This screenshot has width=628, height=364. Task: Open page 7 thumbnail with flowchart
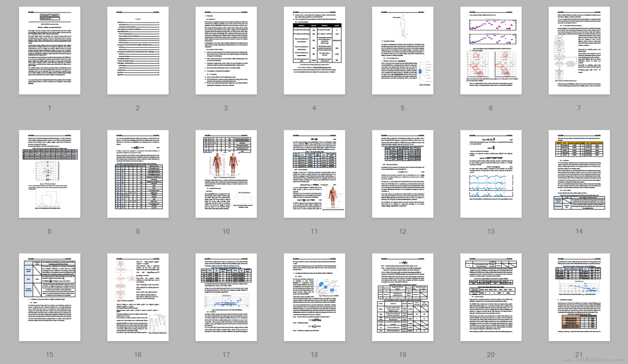pos(579,51)
